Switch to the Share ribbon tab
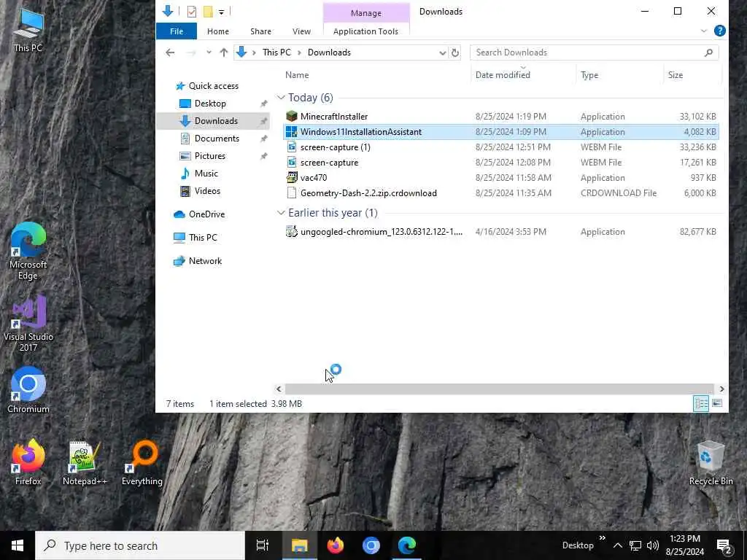The image size is (747, 560). tap(260, 31)
